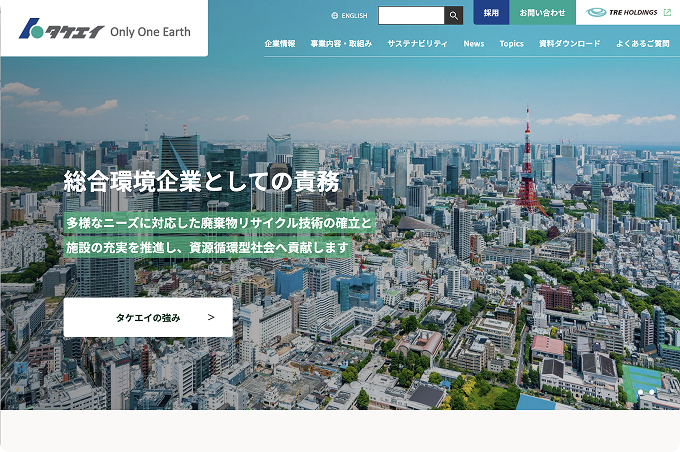This screenshot has height=452, width=680.
Task: Open the サステナビリティ menu
Action: [x=417, y=43]
